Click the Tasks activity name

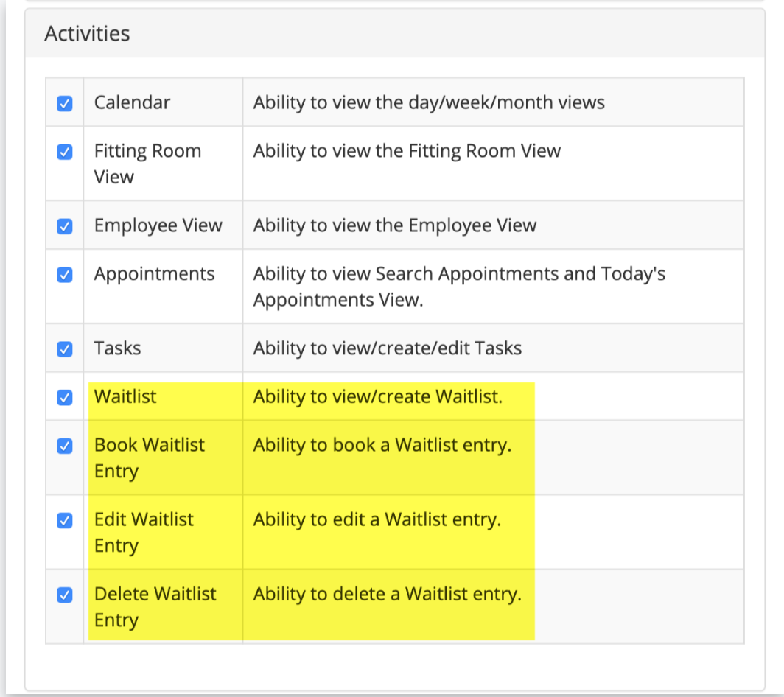click(x=117, y=348)
